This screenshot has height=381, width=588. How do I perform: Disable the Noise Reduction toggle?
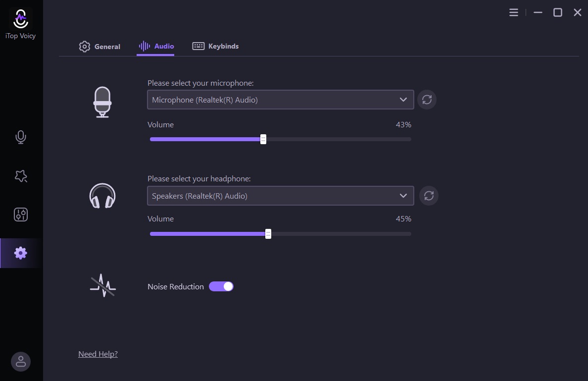pyautogui.click(x=221, y=286)
